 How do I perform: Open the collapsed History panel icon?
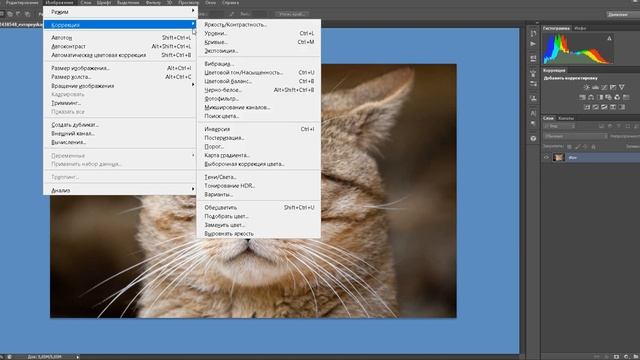(x=533, y=33)
